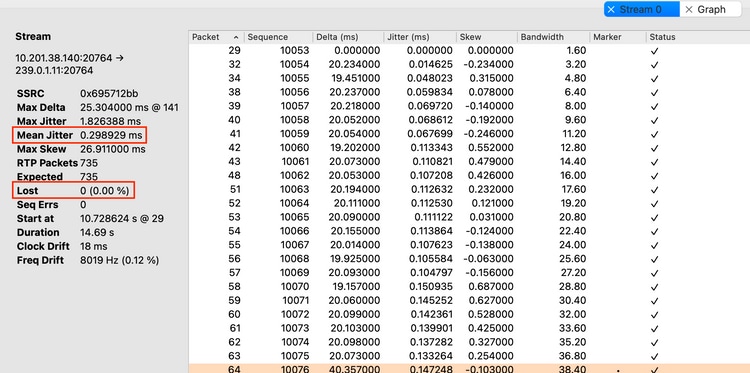Click jitter value 0.104797

point(430,273)
